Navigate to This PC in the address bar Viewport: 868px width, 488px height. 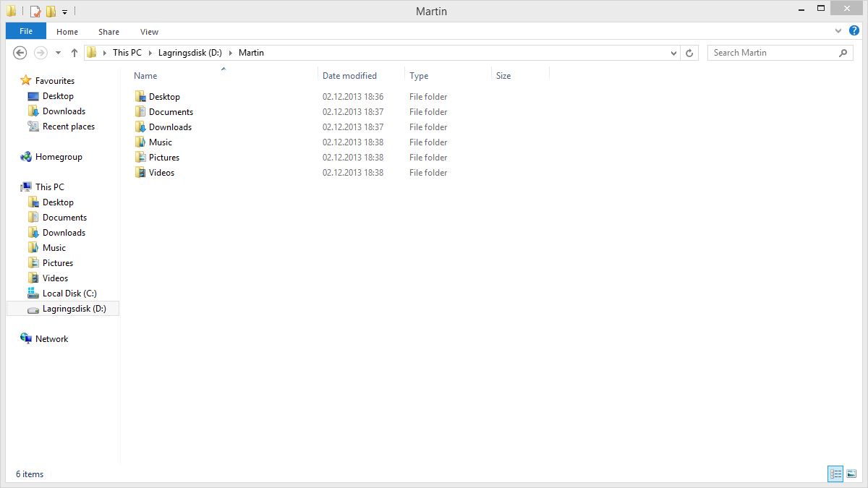(127, 53)
